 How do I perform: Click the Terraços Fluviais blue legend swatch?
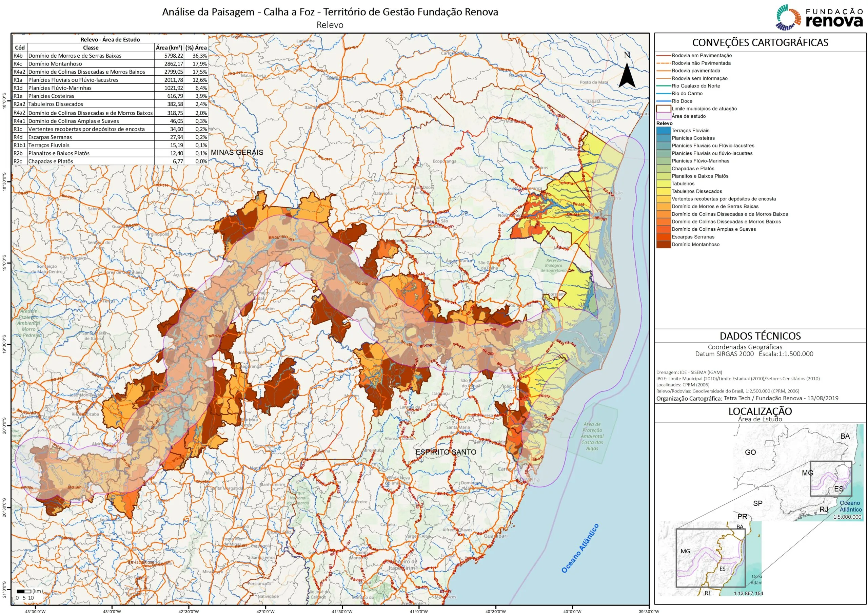pyautogui.click(x=664, y=131)
